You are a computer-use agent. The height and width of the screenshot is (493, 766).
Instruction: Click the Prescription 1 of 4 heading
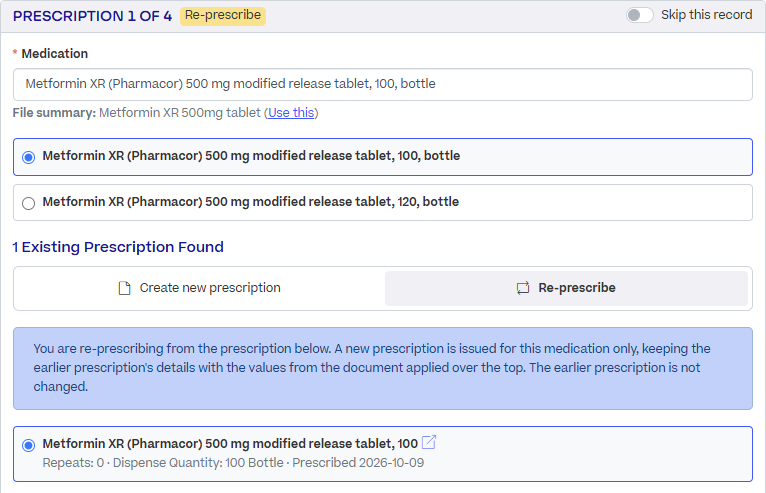point(92,16)
